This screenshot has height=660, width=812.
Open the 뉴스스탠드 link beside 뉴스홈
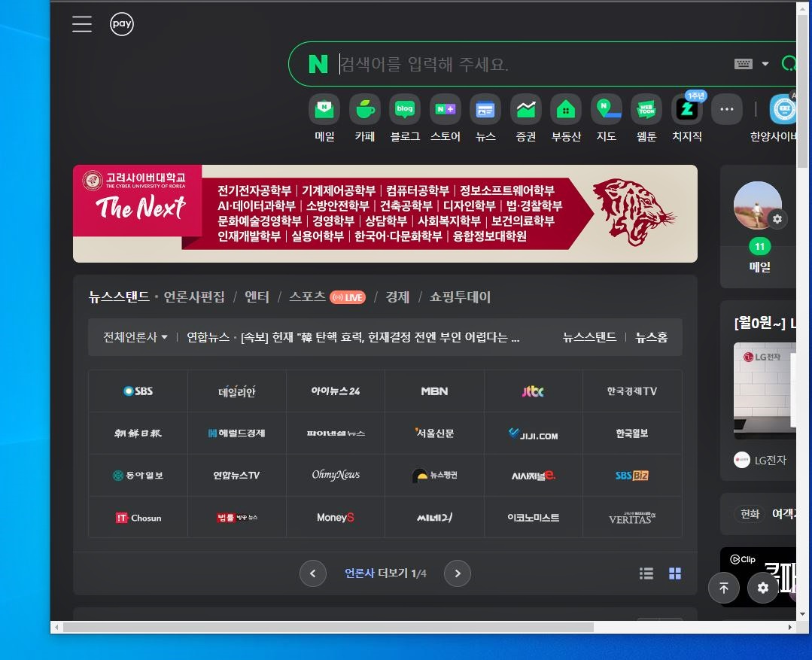pyautogui.click(x=589, y=337)
